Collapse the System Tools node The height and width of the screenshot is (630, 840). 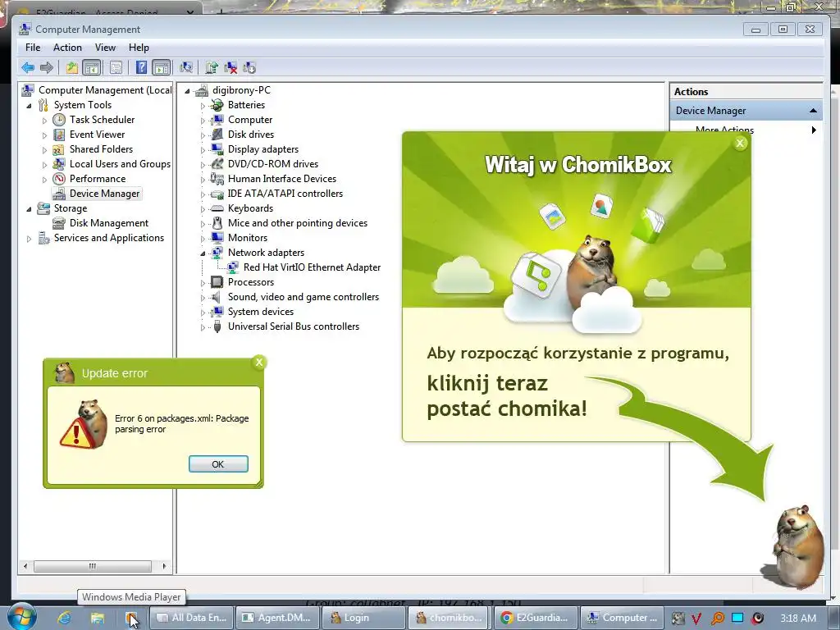(x=29, y=106)
